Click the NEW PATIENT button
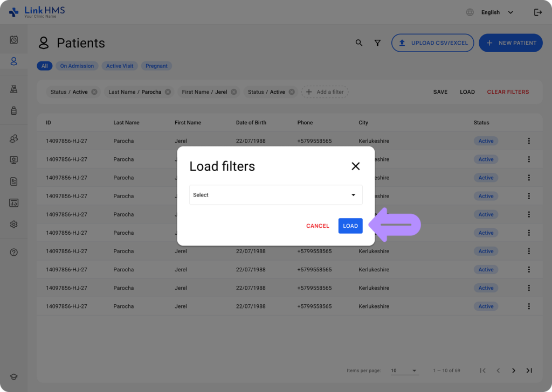 click(x=510, y=43)
